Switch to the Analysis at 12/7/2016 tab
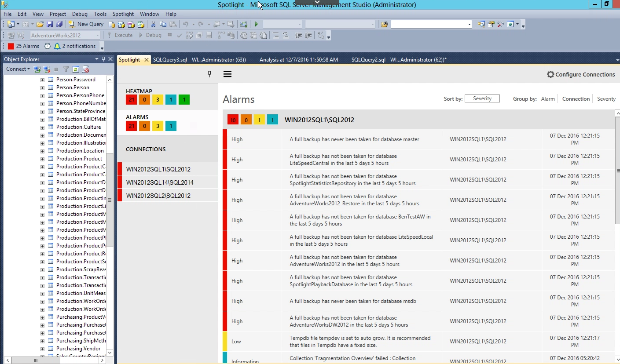 coord(299,60)
